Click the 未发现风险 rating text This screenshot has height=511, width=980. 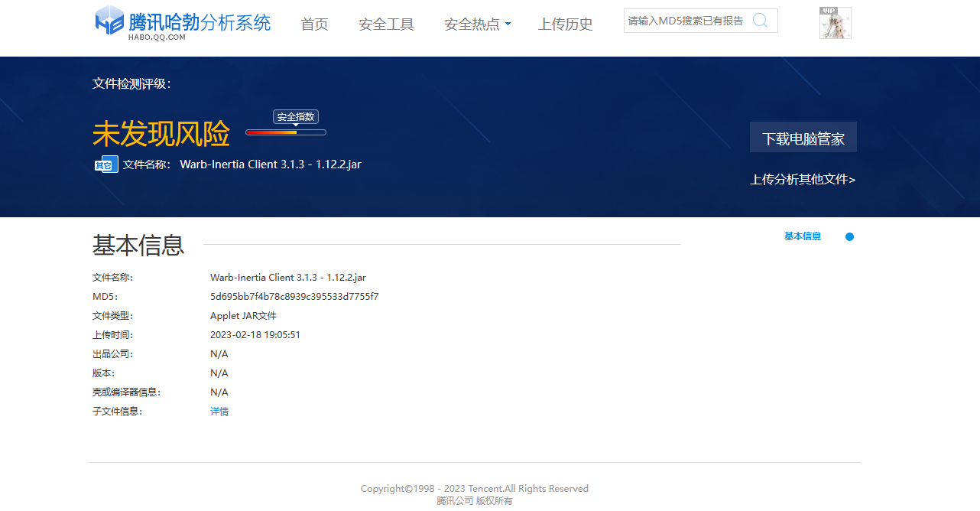pos(161,135)
